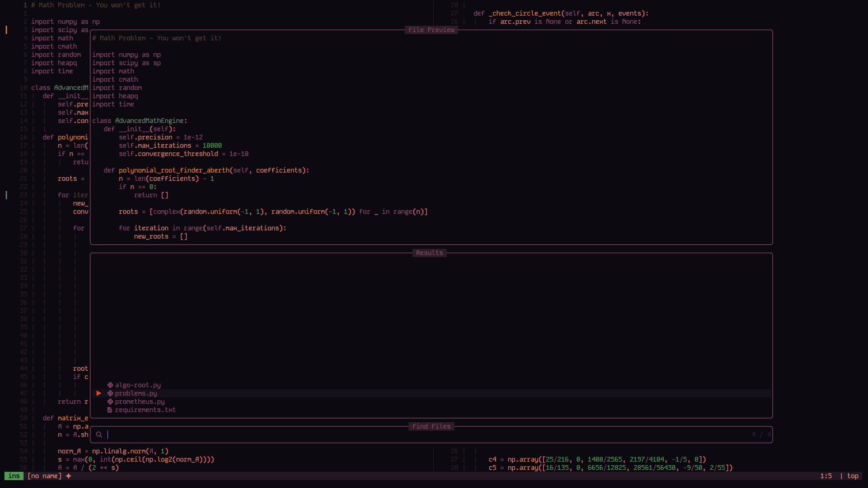Click the [no name] buffer label

click(44, 476)
